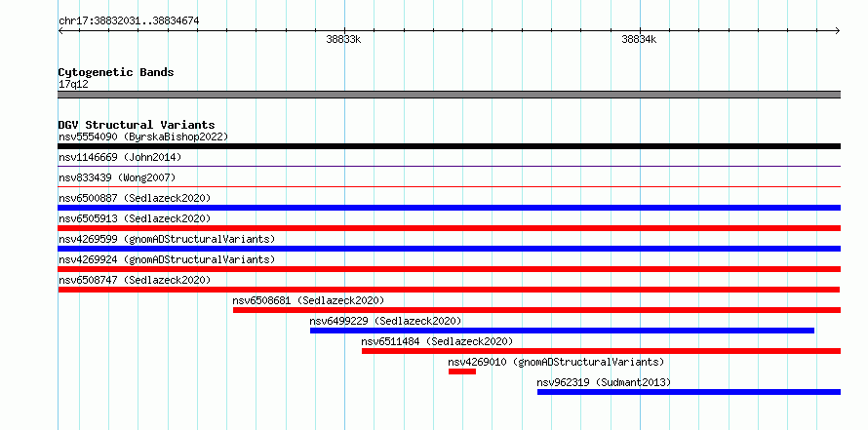This screenshot has width=868, height=430.
Task: Select the blue nsv4269599 variant bar
Action: [x=449, y=249]
